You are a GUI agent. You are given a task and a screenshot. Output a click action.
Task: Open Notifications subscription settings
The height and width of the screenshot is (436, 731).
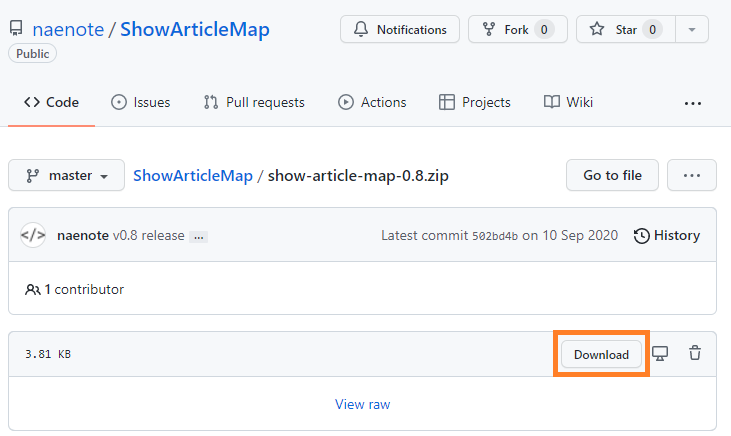click(x=400, y=30)
